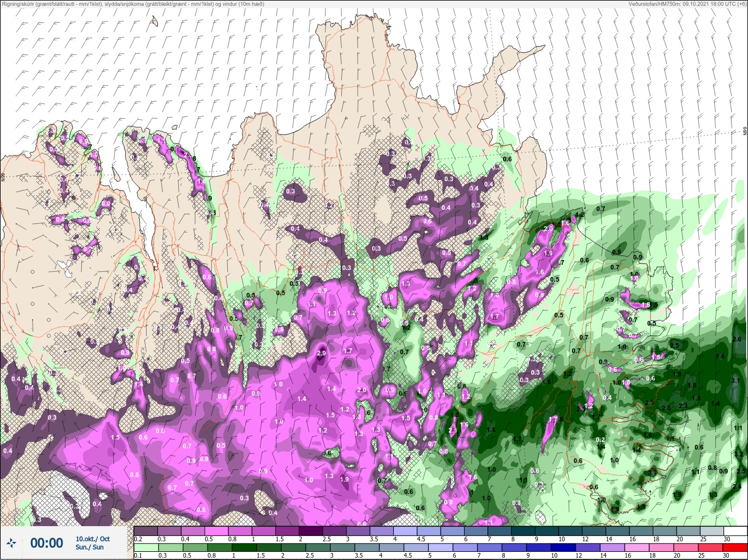Select the light lavender 4 swatch in upper legend
748x560 pixels.
click(x=406, y=531)
